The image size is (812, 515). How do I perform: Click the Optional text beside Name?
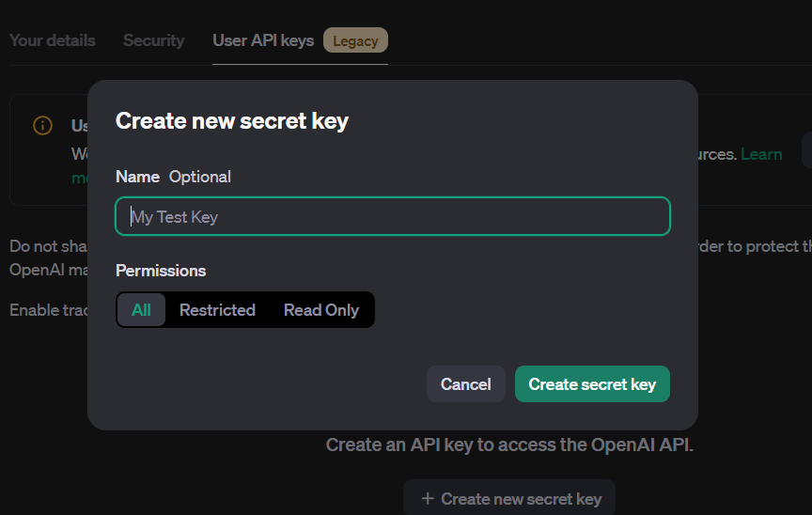point(200,177)
